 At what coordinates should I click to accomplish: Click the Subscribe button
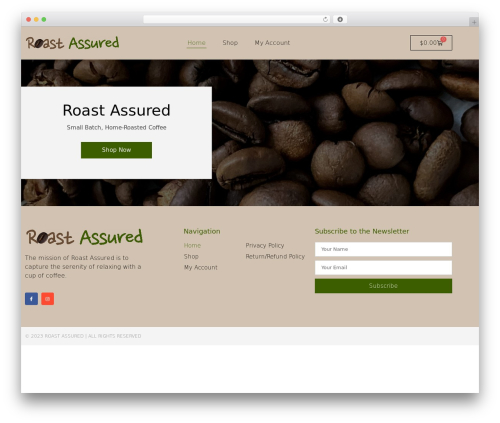(383, 286)
